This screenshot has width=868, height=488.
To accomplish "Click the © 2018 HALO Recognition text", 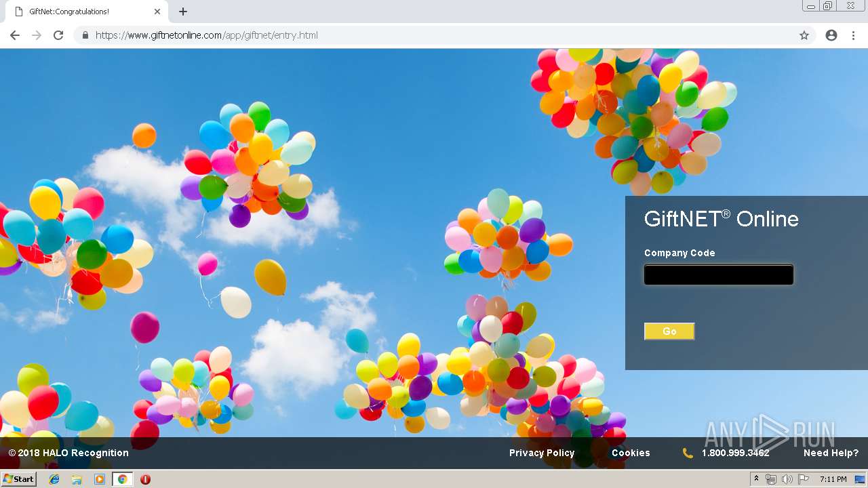I will 68,453.
